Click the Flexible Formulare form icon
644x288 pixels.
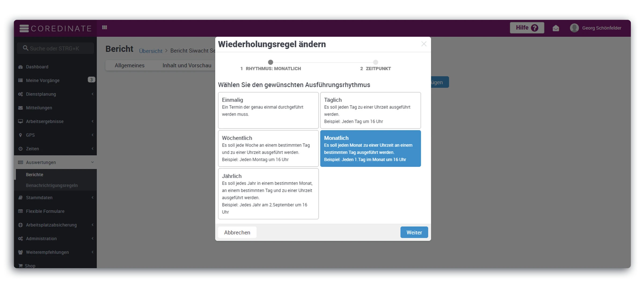[x=20, y=211]
